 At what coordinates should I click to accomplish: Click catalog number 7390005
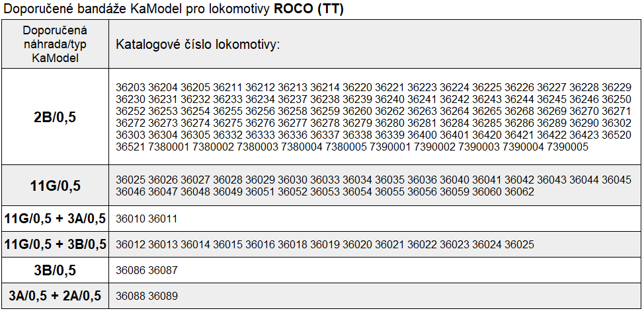coord(568,147)
